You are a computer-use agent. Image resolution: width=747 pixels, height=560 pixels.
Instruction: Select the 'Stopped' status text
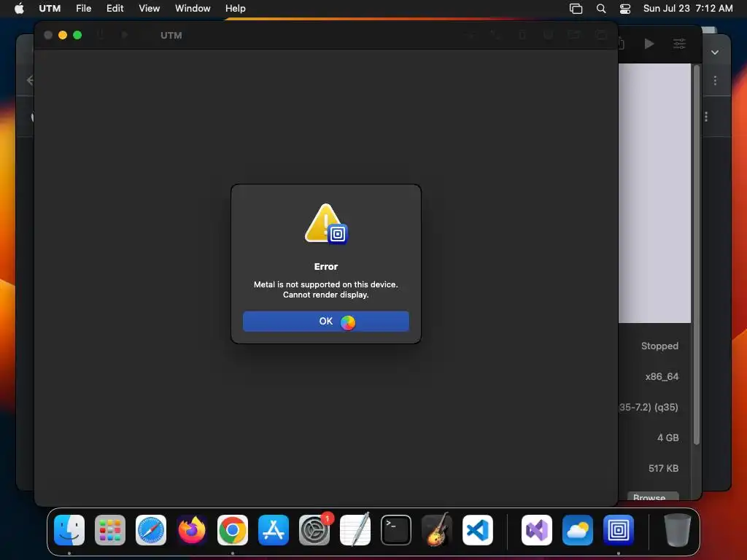coord(659,346)
